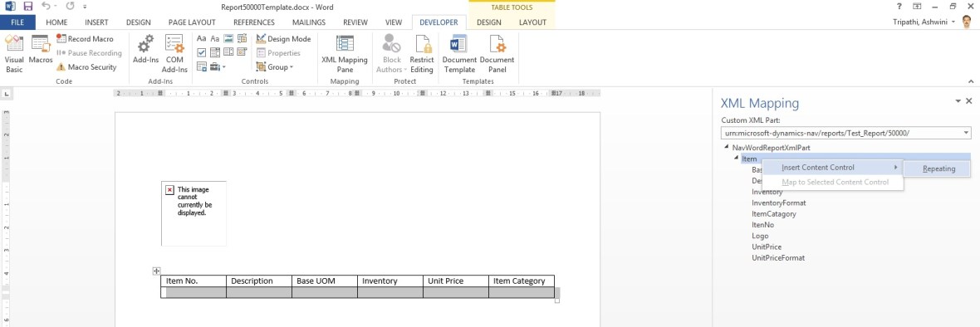
Task: Start Record Macro
Action: pyautogui.click(x=85, y=39)
